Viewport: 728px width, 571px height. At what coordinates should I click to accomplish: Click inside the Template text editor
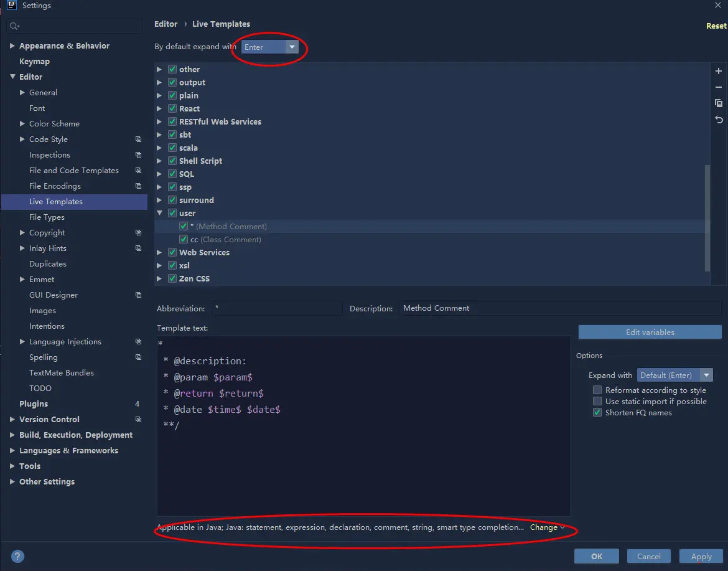[363, 426]
